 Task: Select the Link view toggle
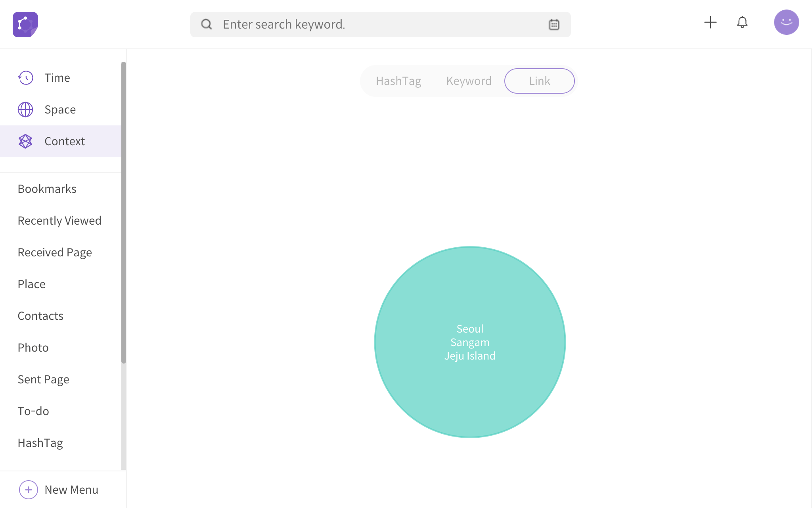click(539, 81)
